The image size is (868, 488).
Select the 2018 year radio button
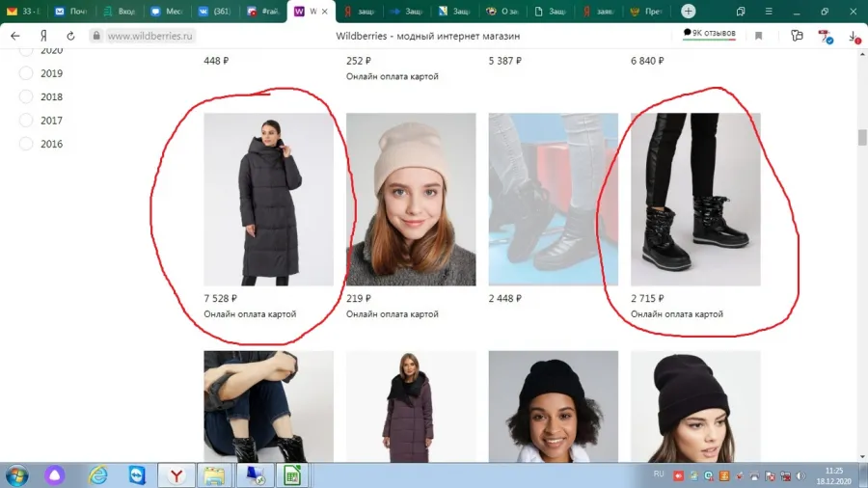click(26, 96)
